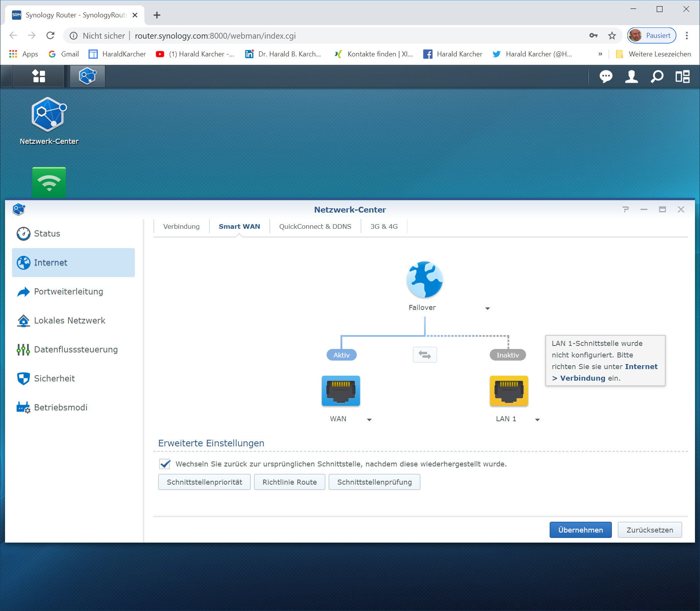The image size is (700, 611).
Task: Expand the LAN 1 interface dropdown arrow
Action: pyautogui.click(x=537, y=420)
